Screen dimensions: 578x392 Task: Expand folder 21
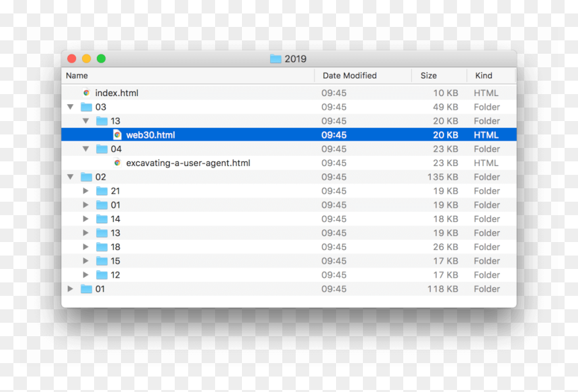(x=86, y=191)
